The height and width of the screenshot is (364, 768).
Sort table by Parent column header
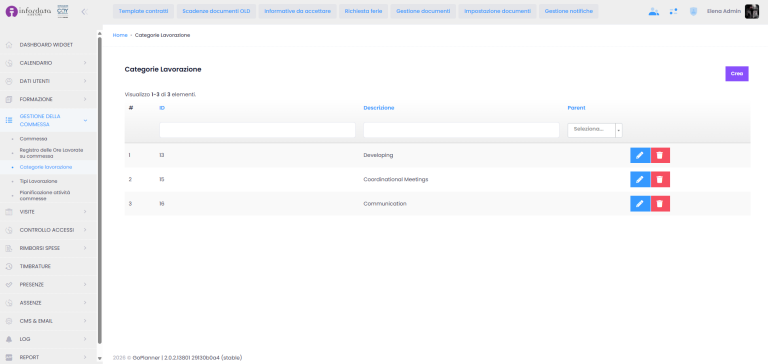coord(576,108)
